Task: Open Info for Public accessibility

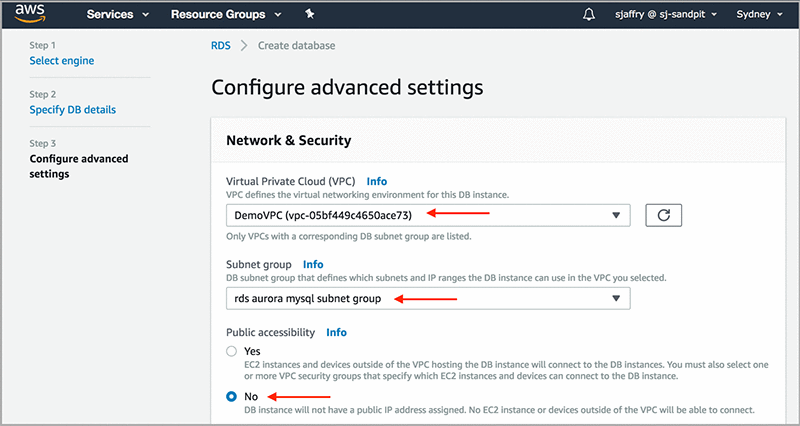Action: [336, 332]
